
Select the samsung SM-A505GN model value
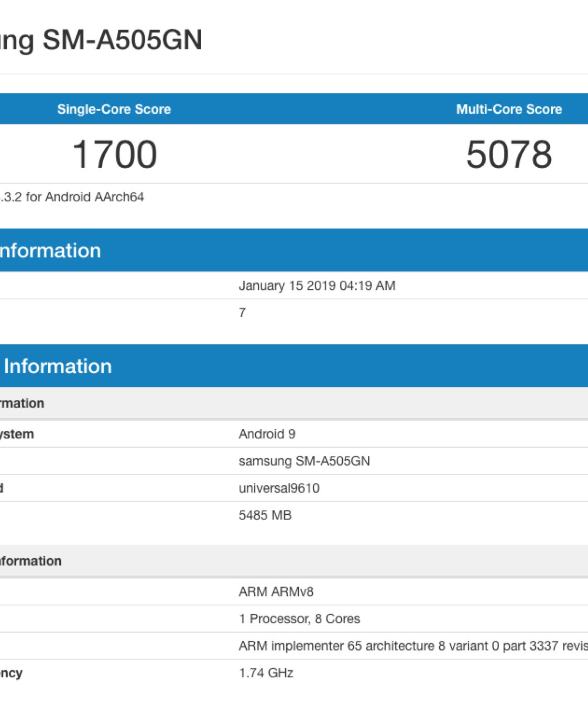pyautogui.click(x=304, y=461)
